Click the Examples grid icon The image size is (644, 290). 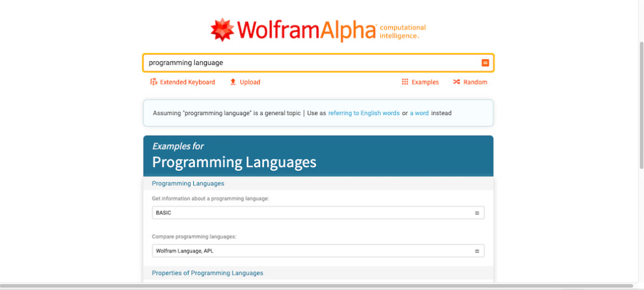[405, 82]
